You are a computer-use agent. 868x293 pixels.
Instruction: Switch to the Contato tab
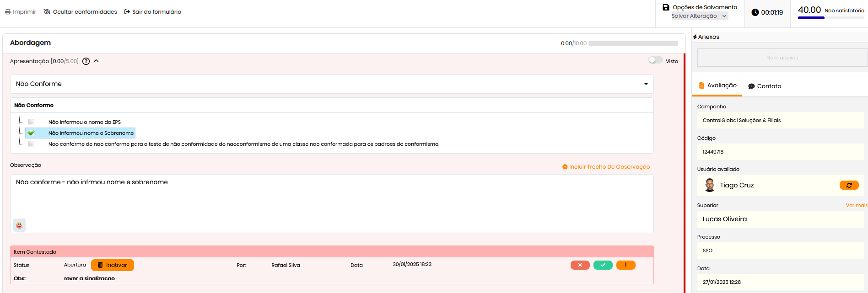764,86
